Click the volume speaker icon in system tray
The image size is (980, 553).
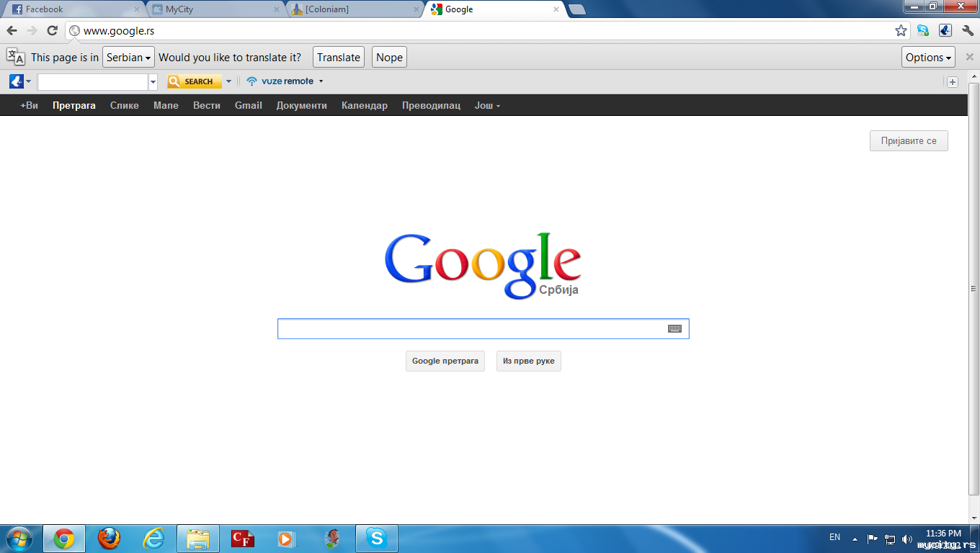[906, 539]
